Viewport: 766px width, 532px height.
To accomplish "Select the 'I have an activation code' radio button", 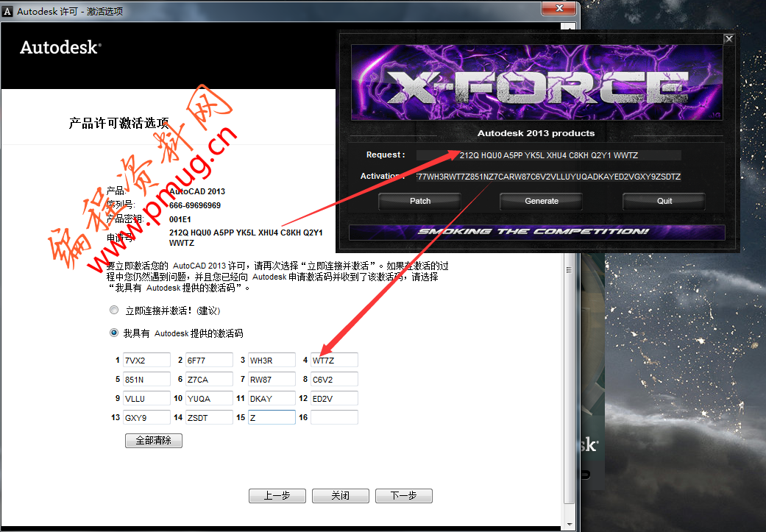I will (x=114, y=333).
